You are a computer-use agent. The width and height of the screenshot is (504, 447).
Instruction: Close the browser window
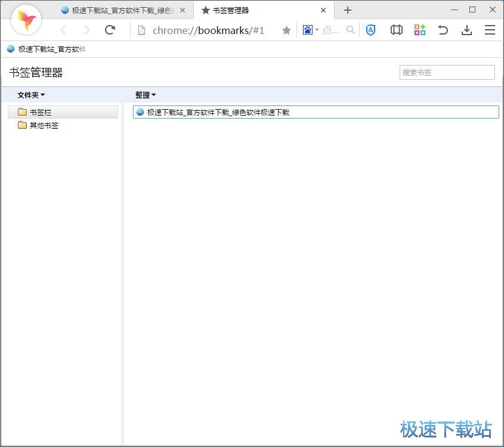coord(493,10)
